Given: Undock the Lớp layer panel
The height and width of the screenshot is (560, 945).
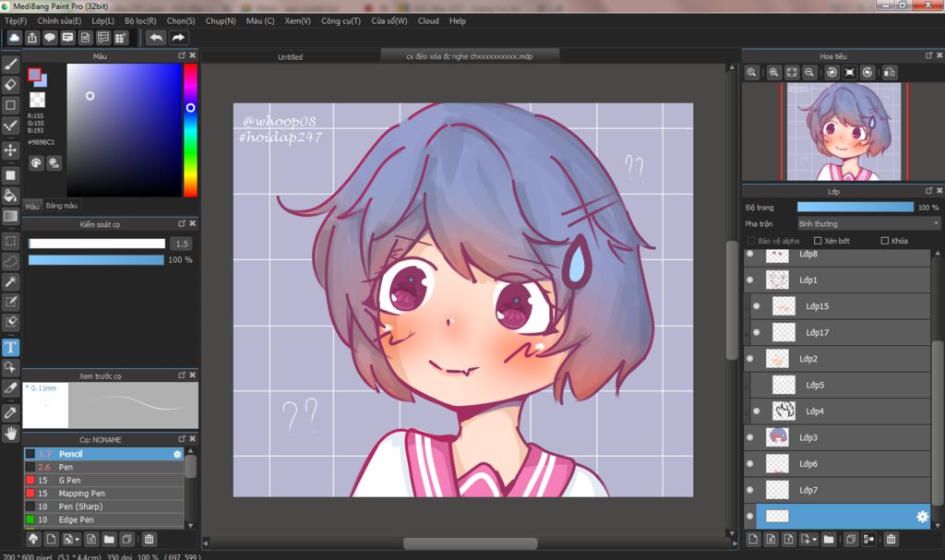Looking at the screenshot, I should (x=928, y=190).
